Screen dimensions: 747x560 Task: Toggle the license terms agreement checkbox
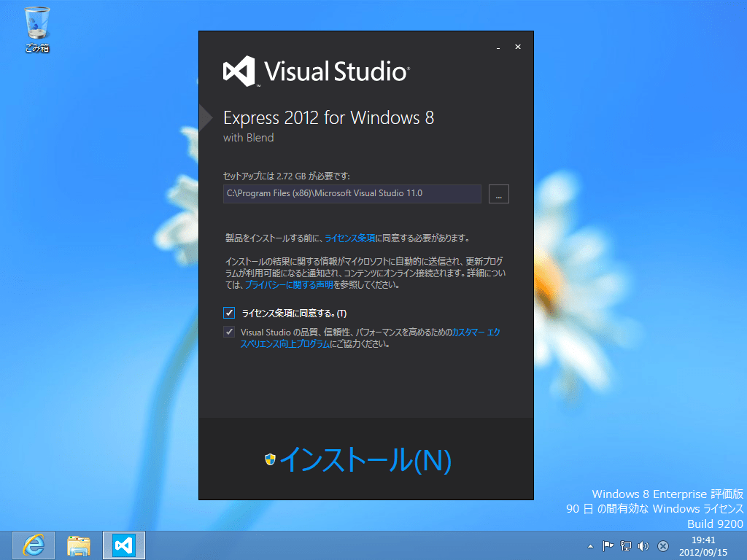pos(229,313)
